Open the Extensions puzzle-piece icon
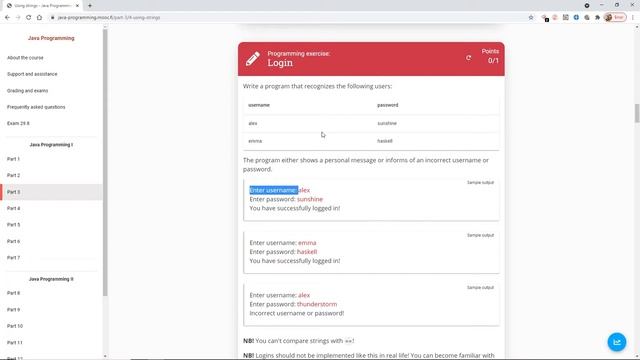Screen dimensions: 640x360 coord(598,18)
